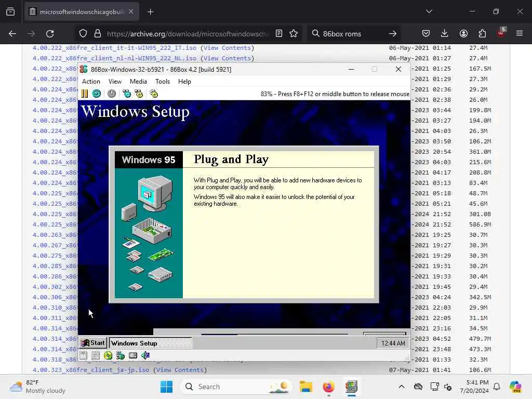The image size is (532, 399).
Task: Open the 86Box Help menu
Action: (184, 82)
